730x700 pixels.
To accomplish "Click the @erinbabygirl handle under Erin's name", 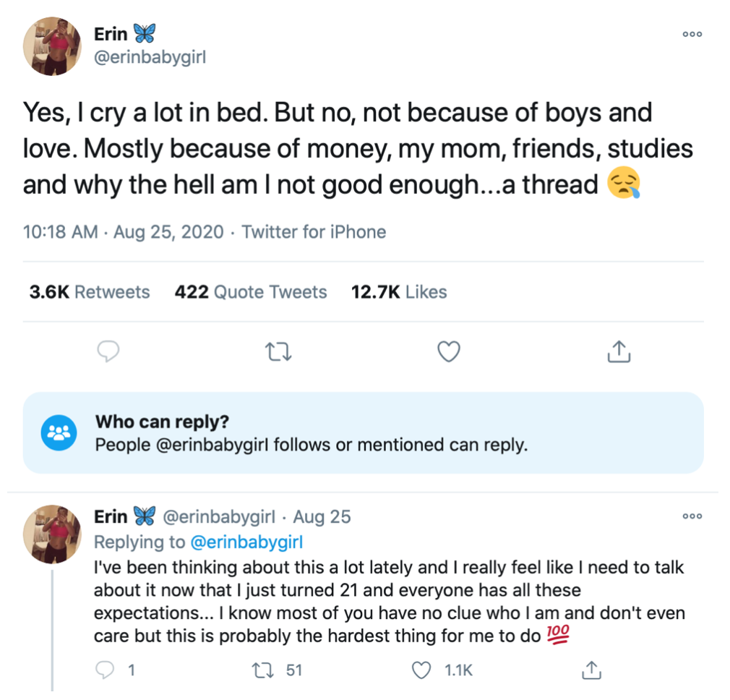I will (x=150, y=57).
